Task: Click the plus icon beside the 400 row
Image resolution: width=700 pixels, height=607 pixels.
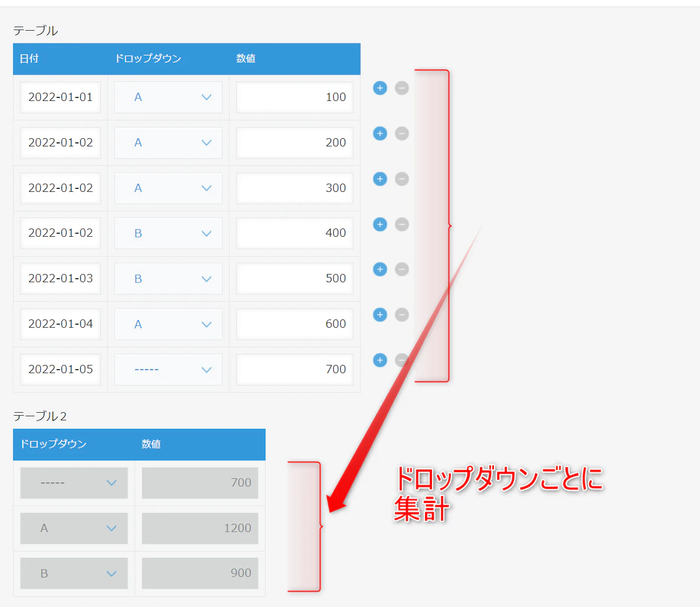Action: tap(380, 224)
